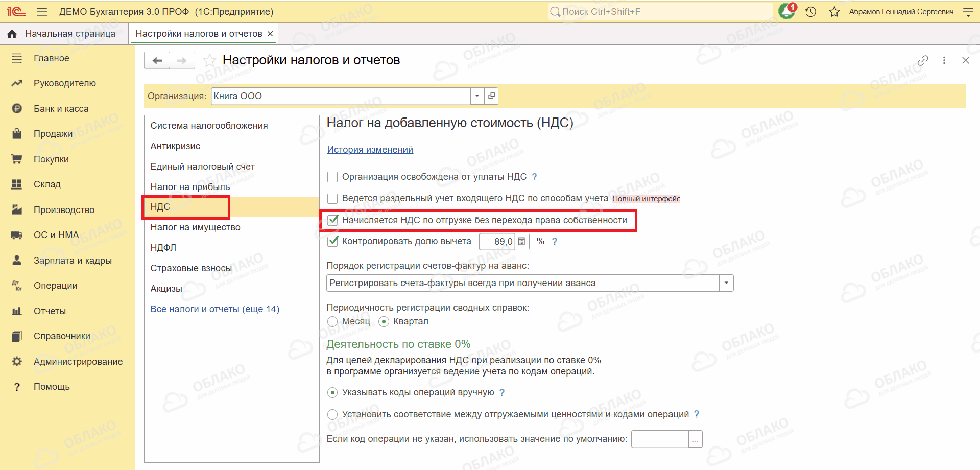The height and width of the screenshot is (470, 980).
Task: Open Администрирование gear icon
Action: pyautogui.click(x=17, y=362)
